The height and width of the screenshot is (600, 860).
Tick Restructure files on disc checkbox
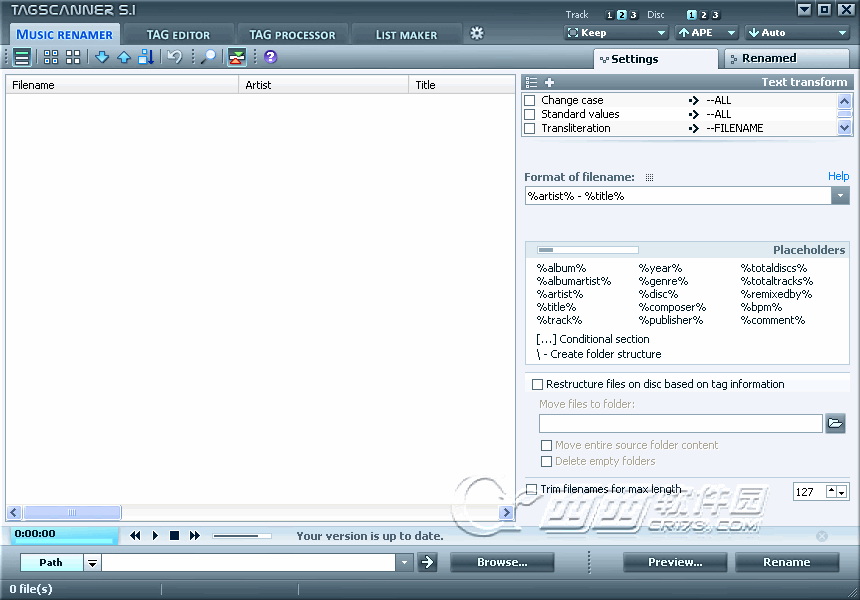click(x=537, y=384)
